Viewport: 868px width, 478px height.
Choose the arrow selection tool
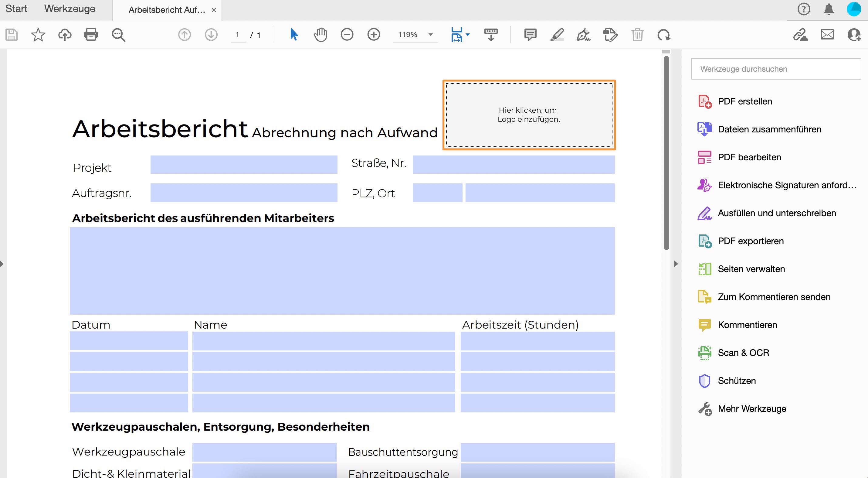pyautogui.click(x=294, y=34)
